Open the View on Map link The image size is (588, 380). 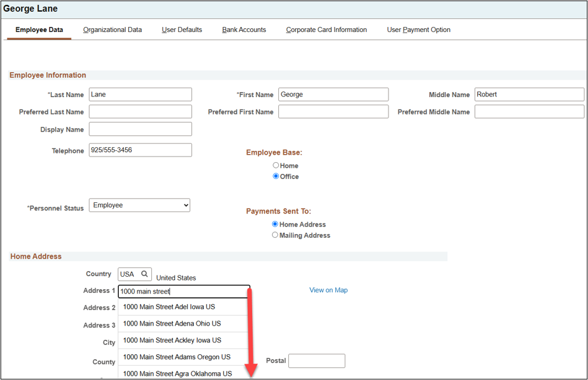click(x=328, y=290)
